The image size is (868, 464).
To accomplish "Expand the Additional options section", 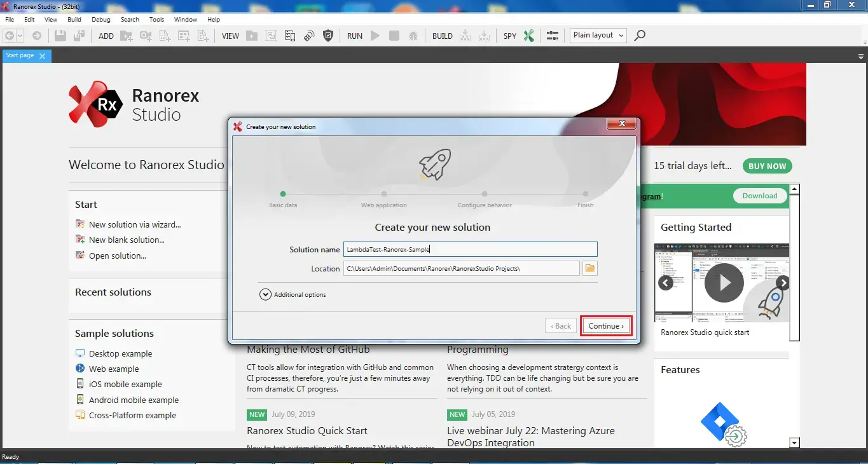I will click(x=265, y=294).
